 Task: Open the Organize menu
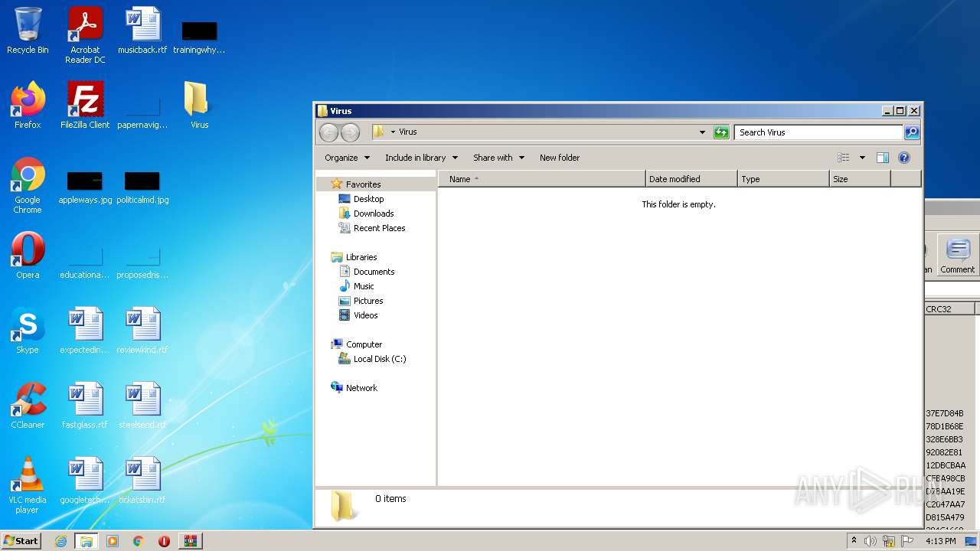(x=347, y=158)
